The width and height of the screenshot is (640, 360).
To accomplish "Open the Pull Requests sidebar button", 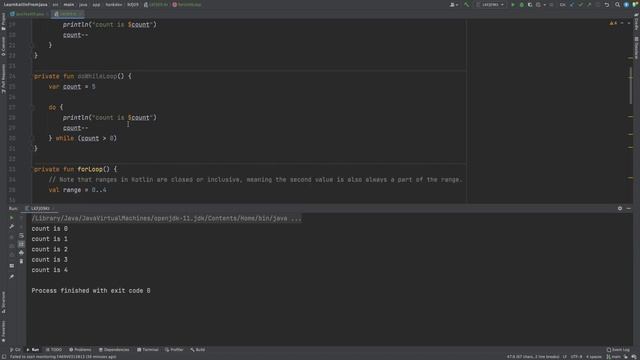I will click(x=4, y=78).
